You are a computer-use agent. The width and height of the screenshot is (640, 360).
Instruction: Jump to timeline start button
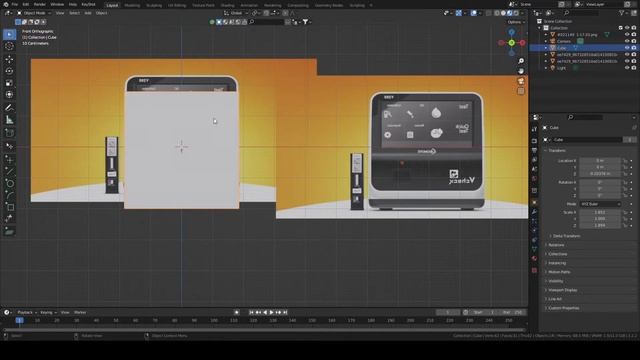(x=251, y=312)
